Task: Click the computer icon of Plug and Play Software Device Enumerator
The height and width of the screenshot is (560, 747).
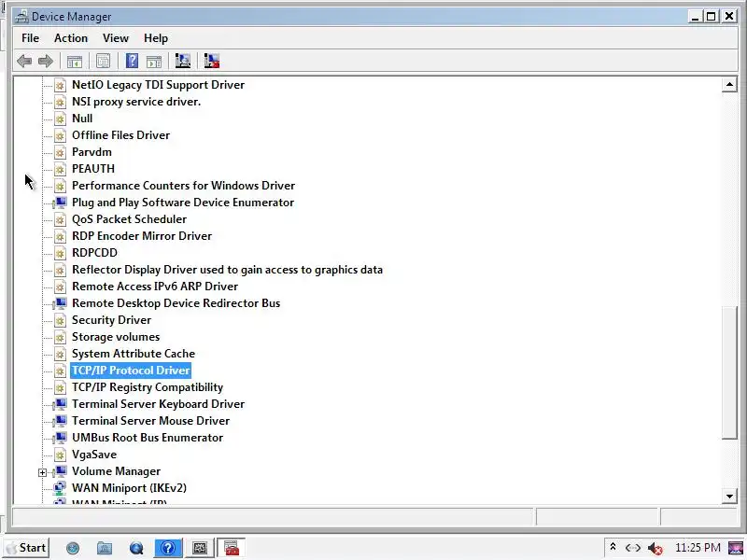Action: (60, 203)
